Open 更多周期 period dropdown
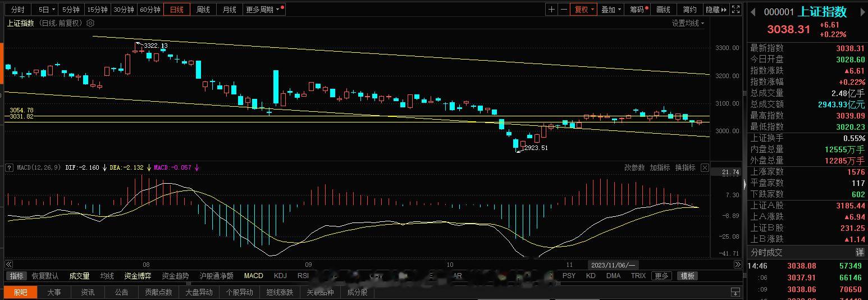The image size is (868, 300). pyautogui.click(x=264, y=10)
